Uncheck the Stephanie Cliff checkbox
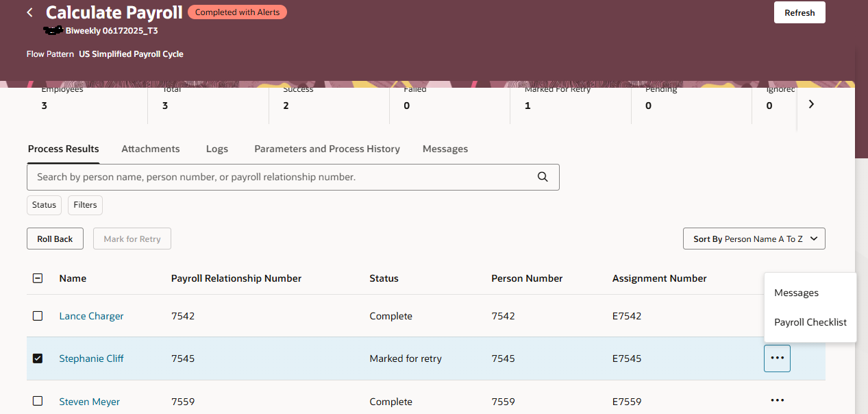 38,358
